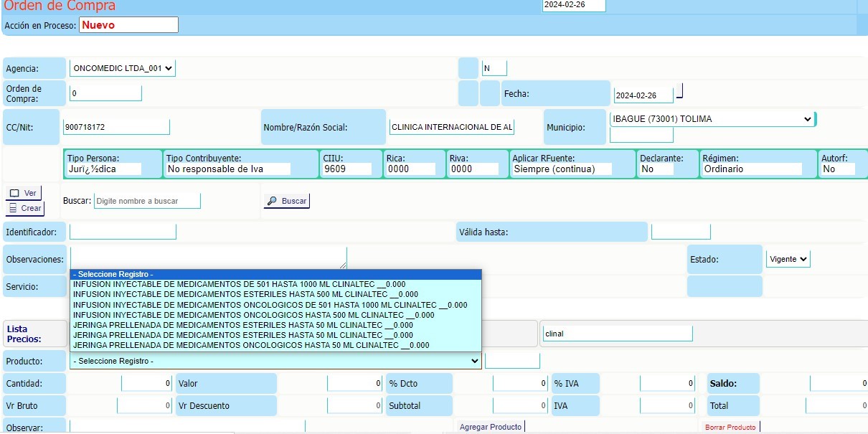Click the CC/Nit input field
The height and width of the screenshot is (434, 868).
(x=116, y=127)
